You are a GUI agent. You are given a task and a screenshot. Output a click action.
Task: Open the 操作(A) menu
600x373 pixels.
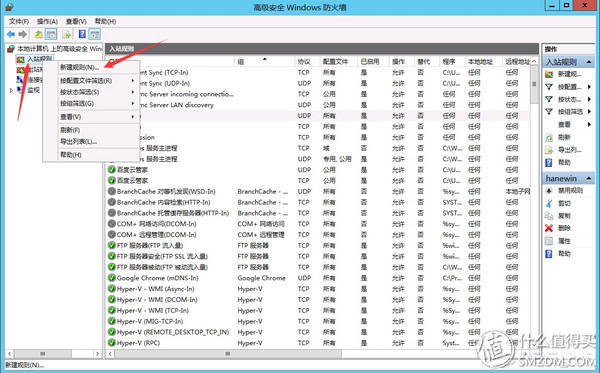(47, 21)
